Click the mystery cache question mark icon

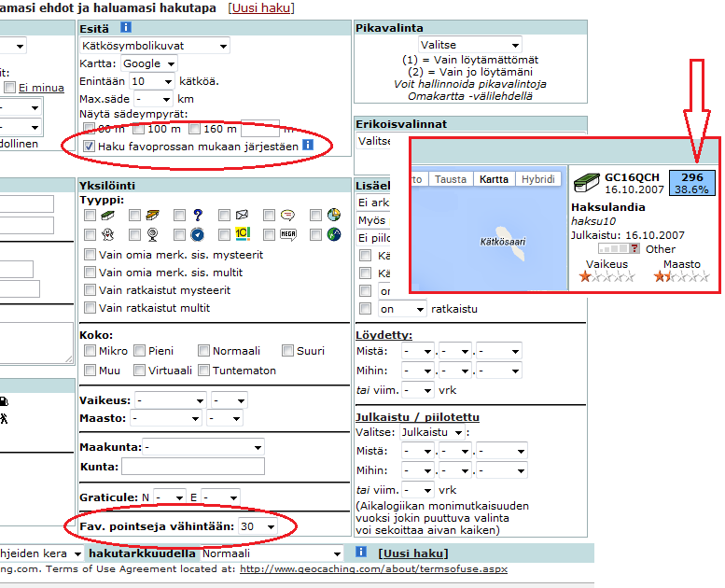coord(198,216)
